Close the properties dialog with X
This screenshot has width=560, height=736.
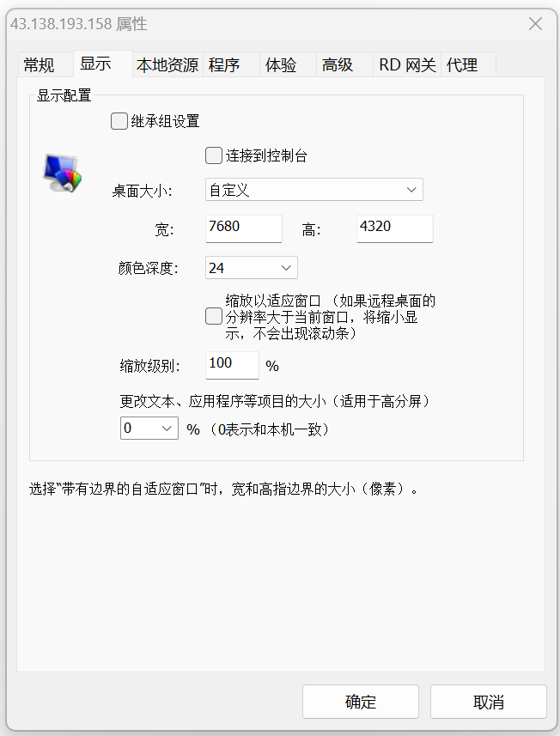(535, 24)
